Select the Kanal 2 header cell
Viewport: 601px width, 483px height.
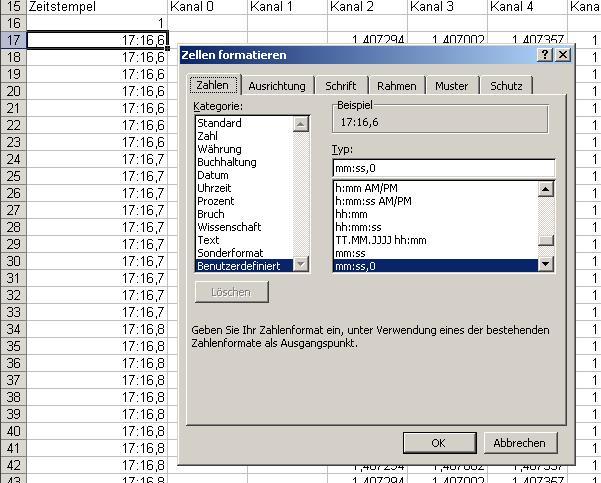coord(367,7)
